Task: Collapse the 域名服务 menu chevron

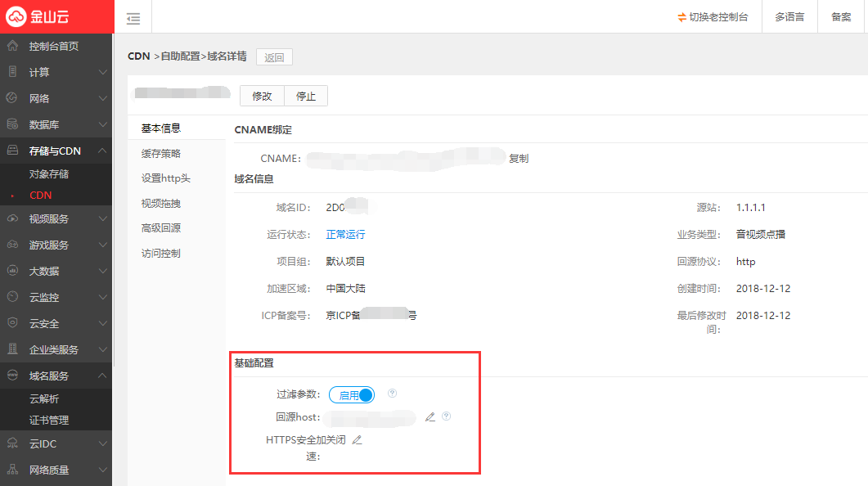Action: [x=102, y=376]
